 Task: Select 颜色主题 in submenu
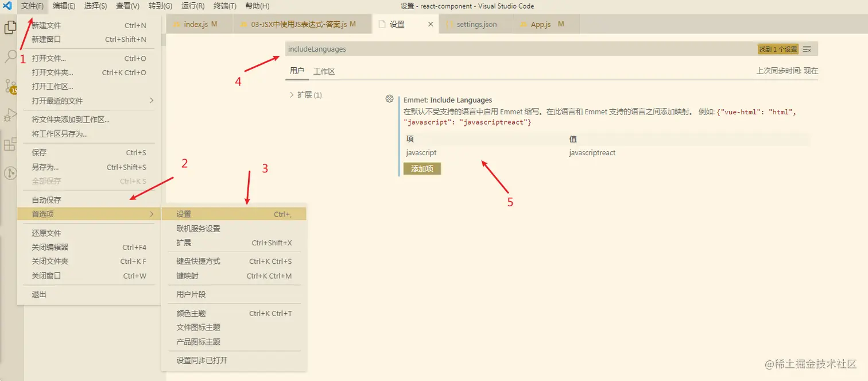pos(234,313)
